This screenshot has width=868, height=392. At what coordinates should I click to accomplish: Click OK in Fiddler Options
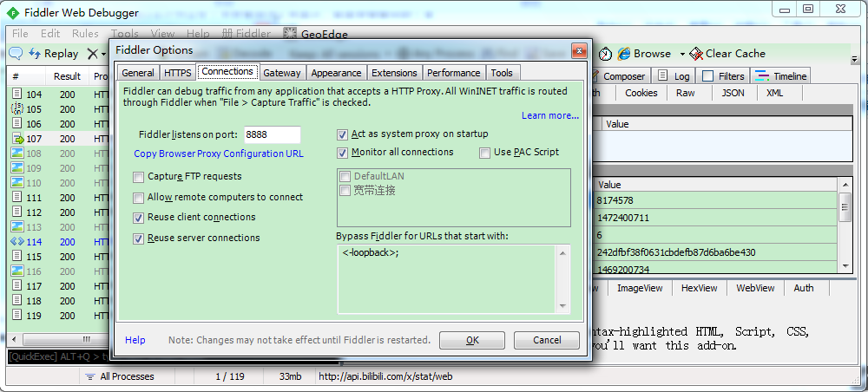(472, 340)
